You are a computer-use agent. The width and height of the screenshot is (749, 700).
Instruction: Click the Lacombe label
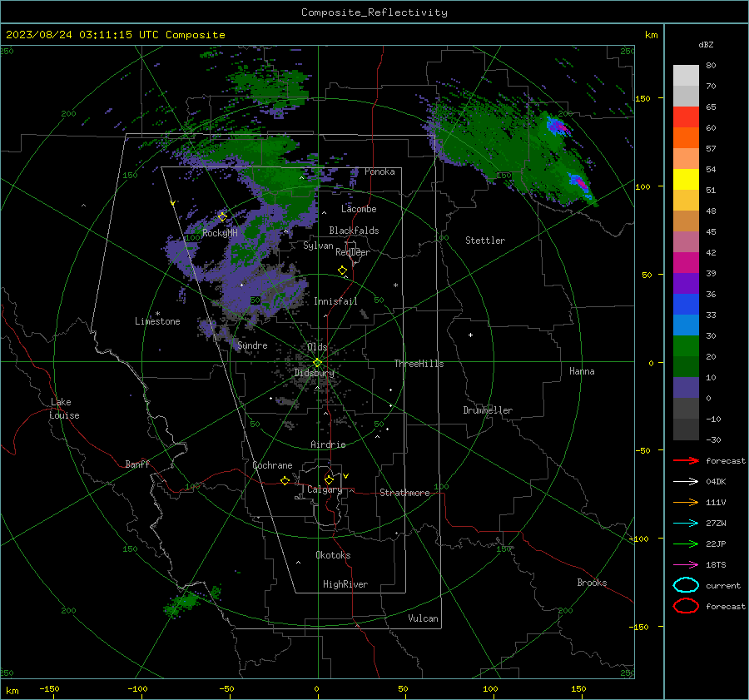click(359, 209)
